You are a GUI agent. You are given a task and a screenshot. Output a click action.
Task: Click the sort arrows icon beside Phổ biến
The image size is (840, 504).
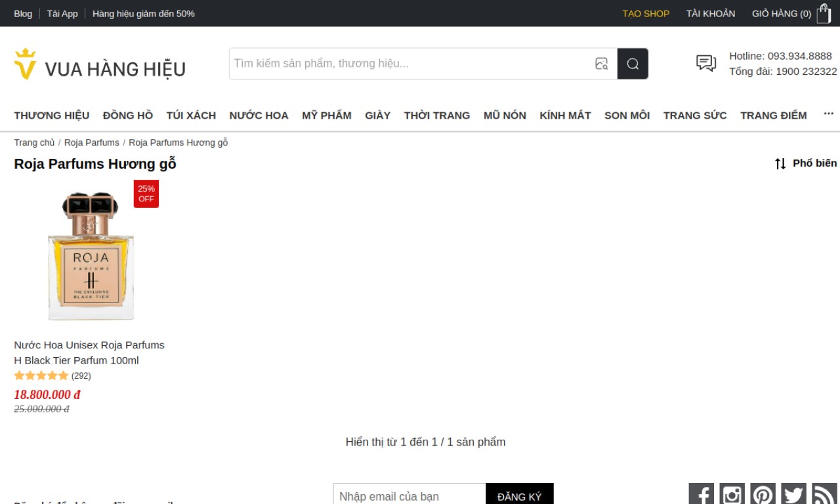(780, 163)
